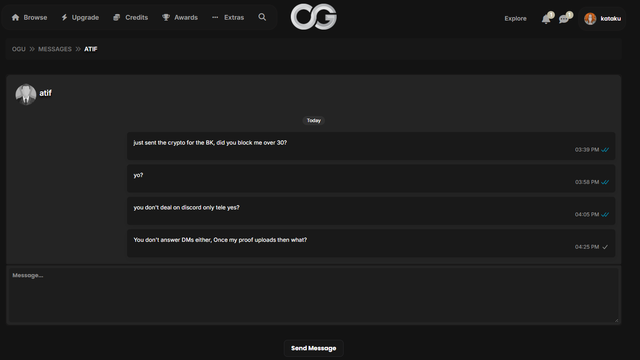Screen dimensions: 640x360
Task: Click read checkmarks on 03:58 PM message
Action: [x=605, y=182]
